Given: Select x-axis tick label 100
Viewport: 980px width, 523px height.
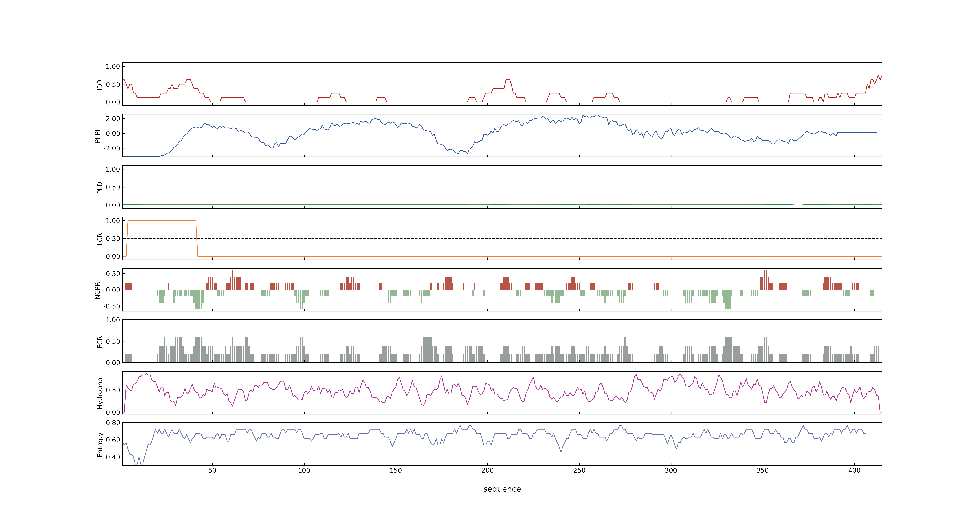Looking at the screenshot, I should (304, 470).
